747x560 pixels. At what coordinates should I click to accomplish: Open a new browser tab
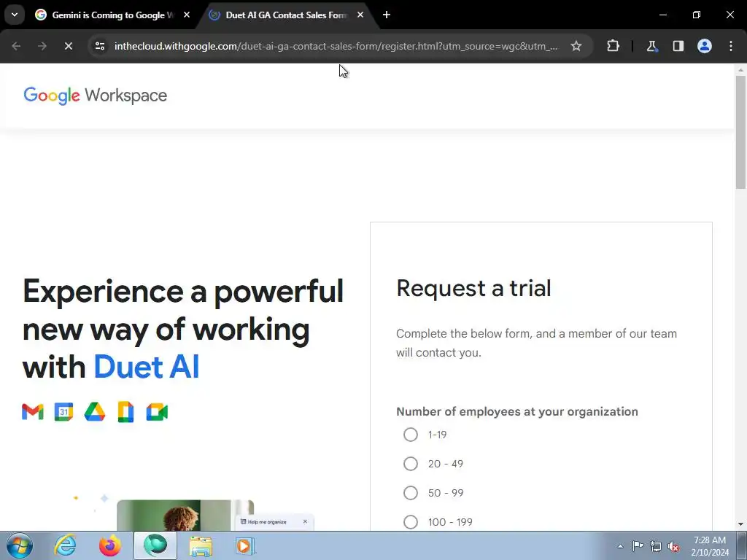point(387,15)
